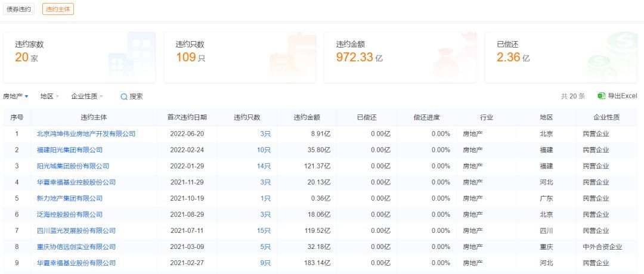Click the 广东 region cell
This screenshot has height=274, width=644.
(547, 198)
